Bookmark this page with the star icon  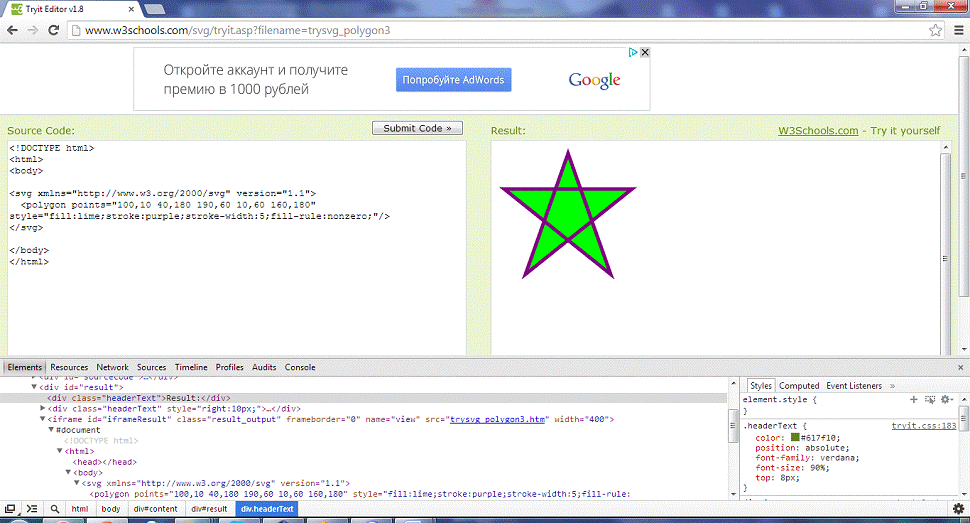[935, 30]
